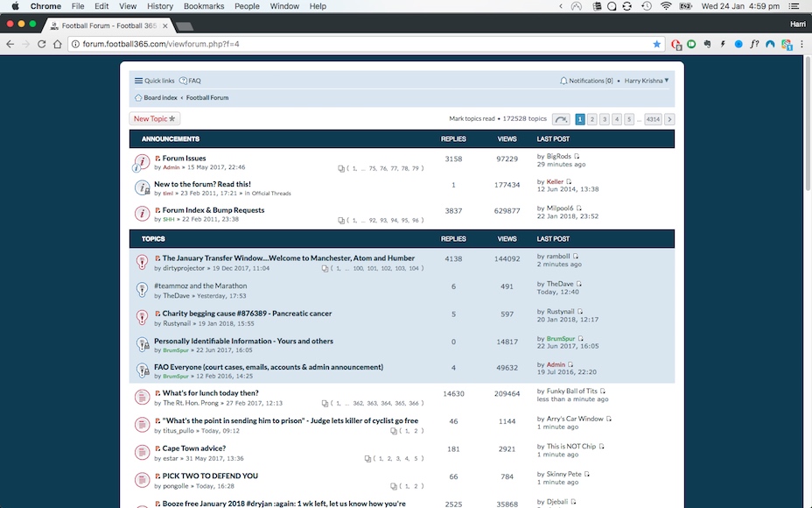Reload the page with the refresh icon
The image size is (812, 508).
tap(42, 44)
